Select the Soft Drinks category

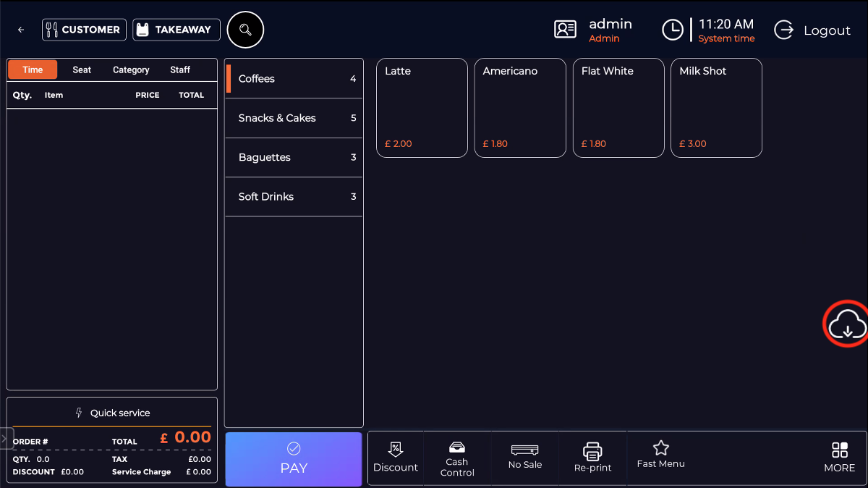click(x=294, y=196)
